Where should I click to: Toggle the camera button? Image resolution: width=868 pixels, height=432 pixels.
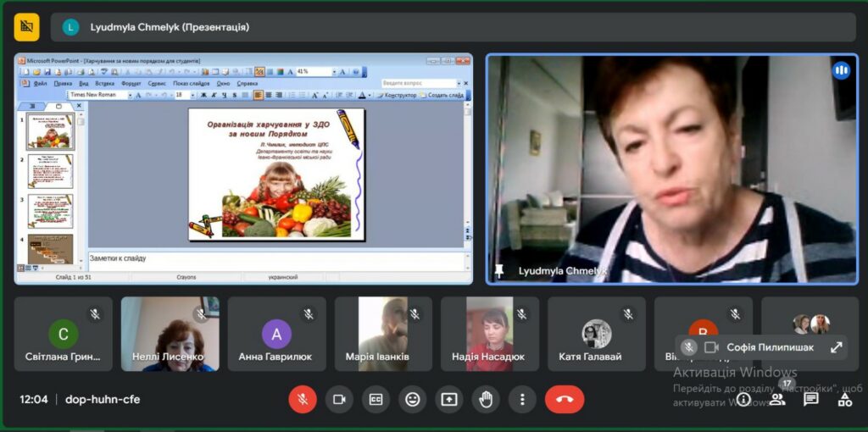click(339, 399)
